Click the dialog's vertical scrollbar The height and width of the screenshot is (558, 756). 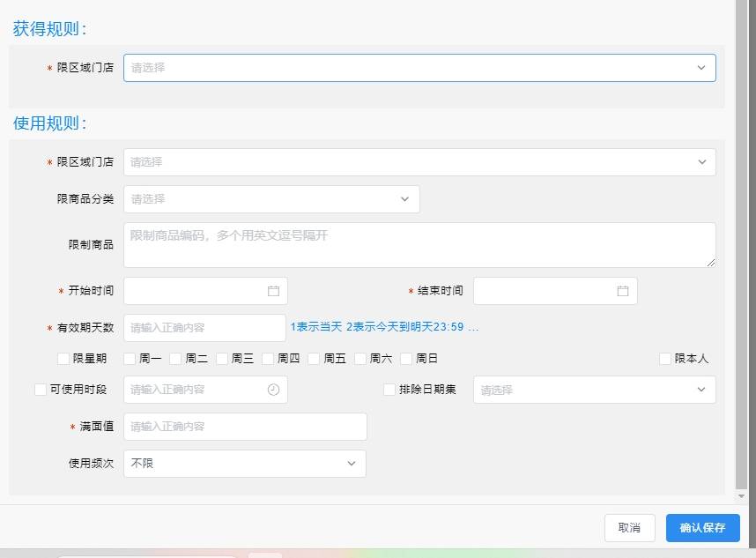(x=741, y=243)
